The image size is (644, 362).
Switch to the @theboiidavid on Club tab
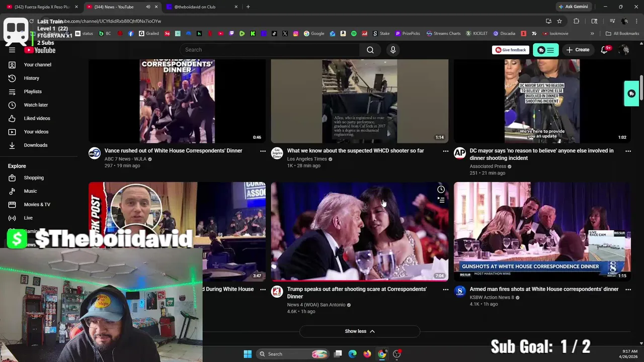[x=202, y=7]
